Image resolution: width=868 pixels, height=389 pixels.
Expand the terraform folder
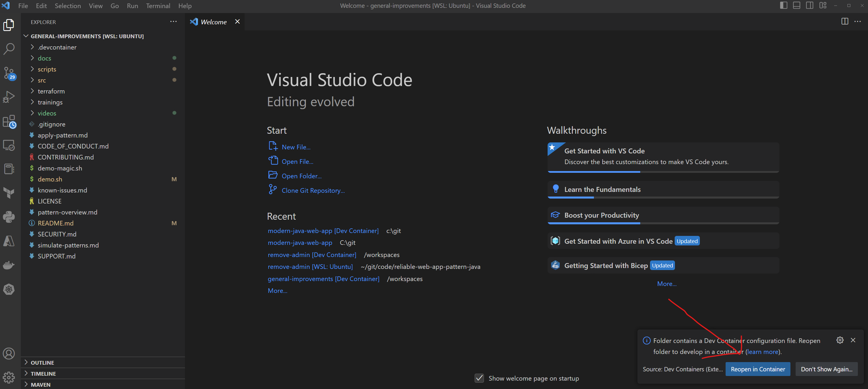click(x=51, y=91)
